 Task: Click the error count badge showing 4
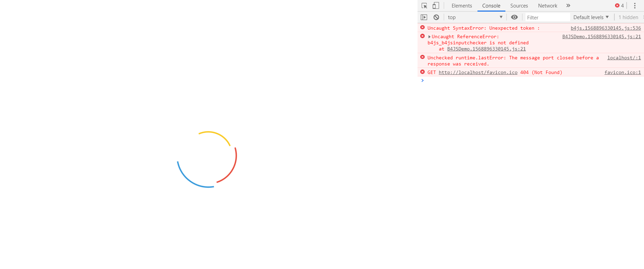619,5
